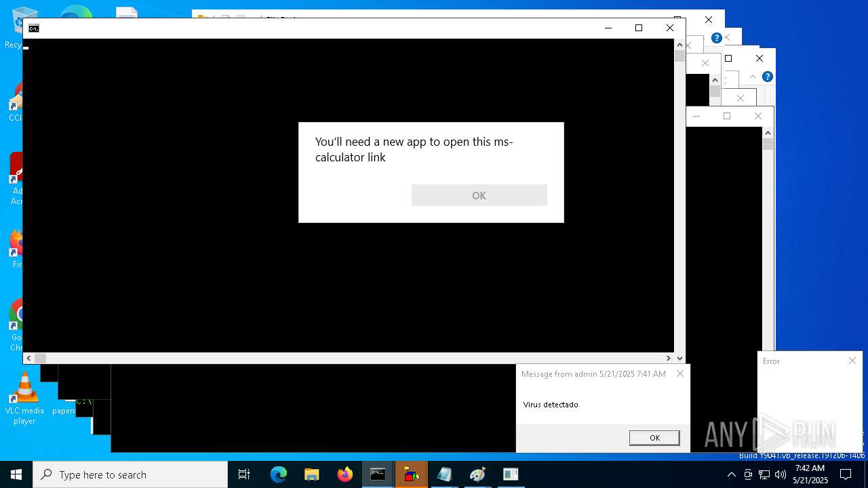Open the network tray icon
868x488 pixels.
[x=764, y=474]
